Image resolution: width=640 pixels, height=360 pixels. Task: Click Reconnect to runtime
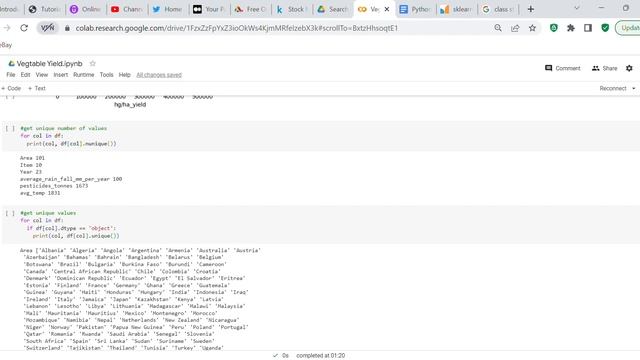click(613, 88)
